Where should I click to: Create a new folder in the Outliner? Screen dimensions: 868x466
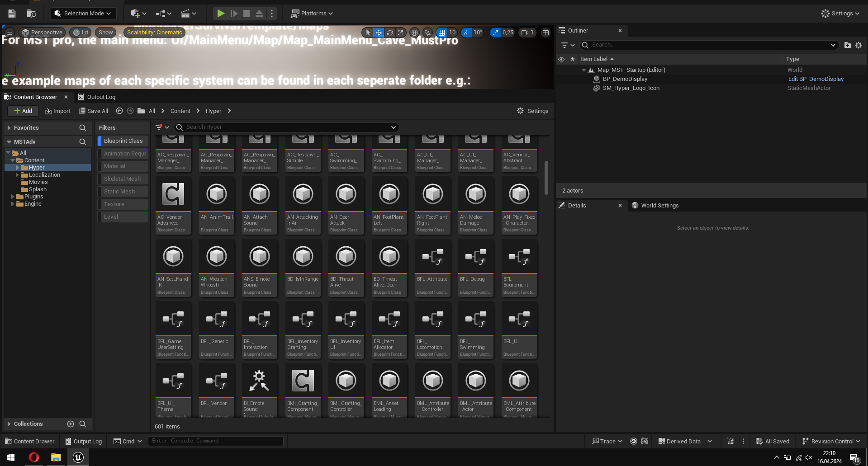tap(848, 45)
